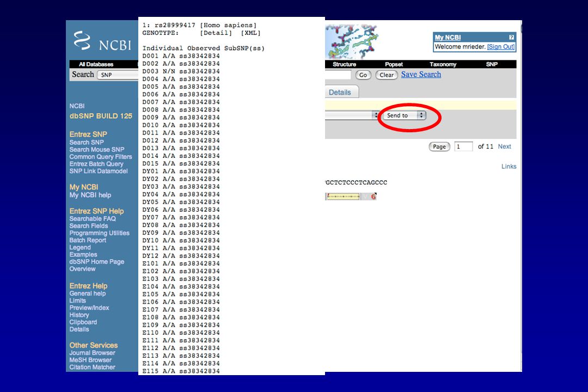The width and height of the screenshot is (588, 392).
Task: Select the All Databases menu item
Action: 96,64
